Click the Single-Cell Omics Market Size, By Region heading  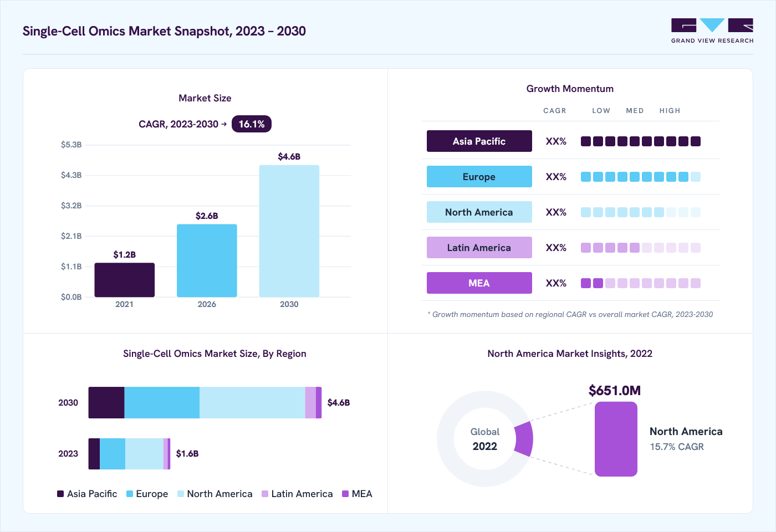tap(215, 354)
